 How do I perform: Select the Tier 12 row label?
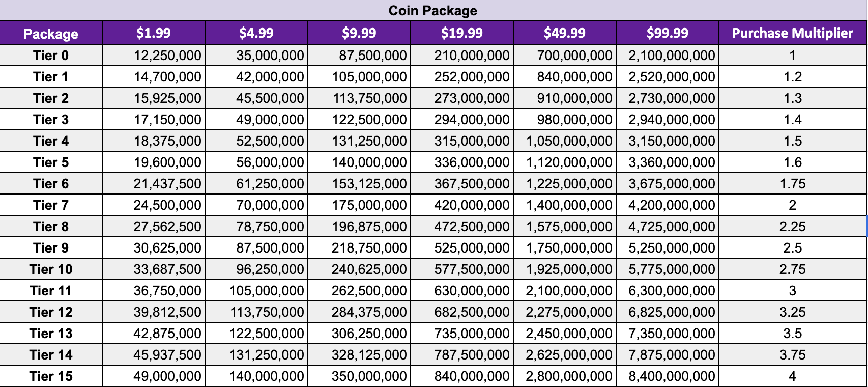pyautogui.click(x=51, y=312)
